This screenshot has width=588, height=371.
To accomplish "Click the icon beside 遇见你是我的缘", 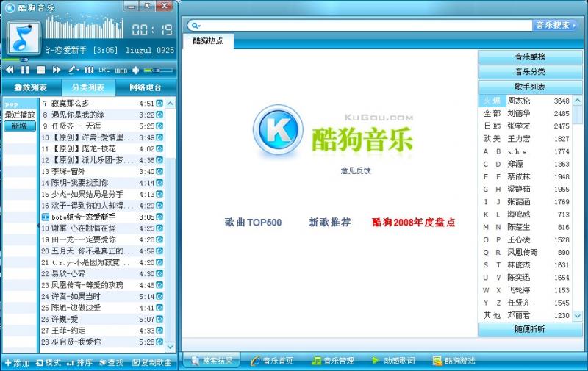I will [x=159, y=115].
